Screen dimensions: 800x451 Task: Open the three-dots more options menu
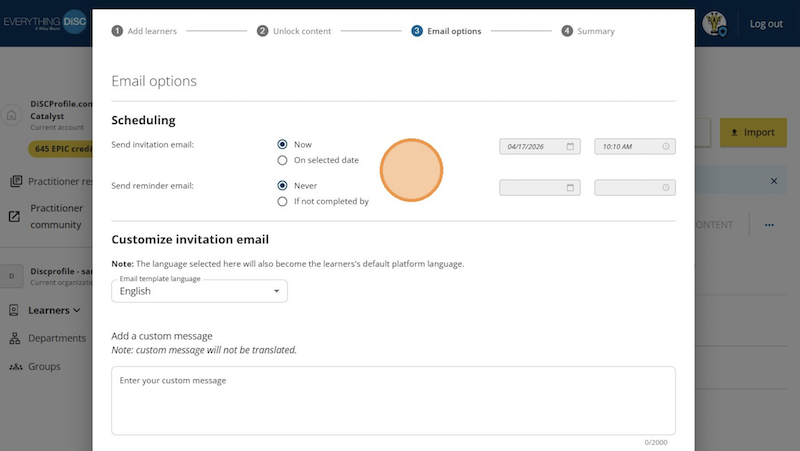coord(769,224)
